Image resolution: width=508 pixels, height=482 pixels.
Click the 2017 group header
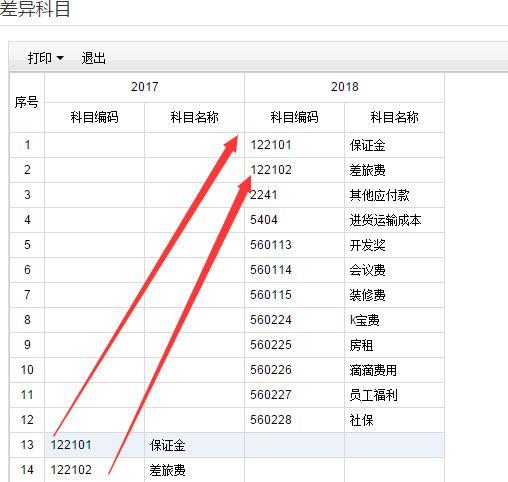tap(144, 87)
